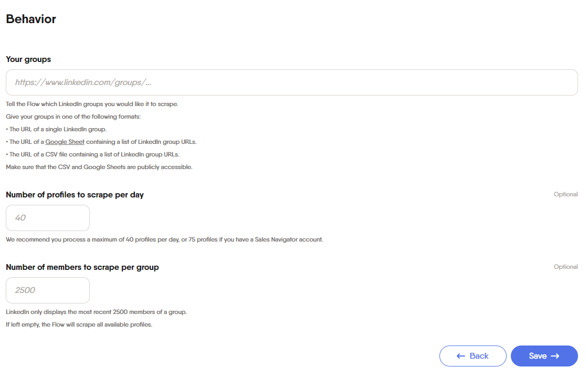Click the Optional tag beside profiles per day
This screenshot has height=377, width=588.
(x=565, y=194)
